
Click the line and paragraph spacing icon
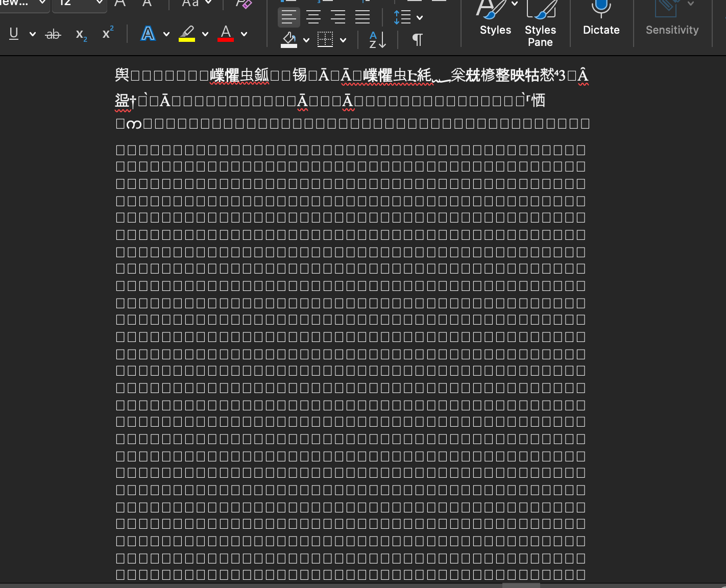402,17
